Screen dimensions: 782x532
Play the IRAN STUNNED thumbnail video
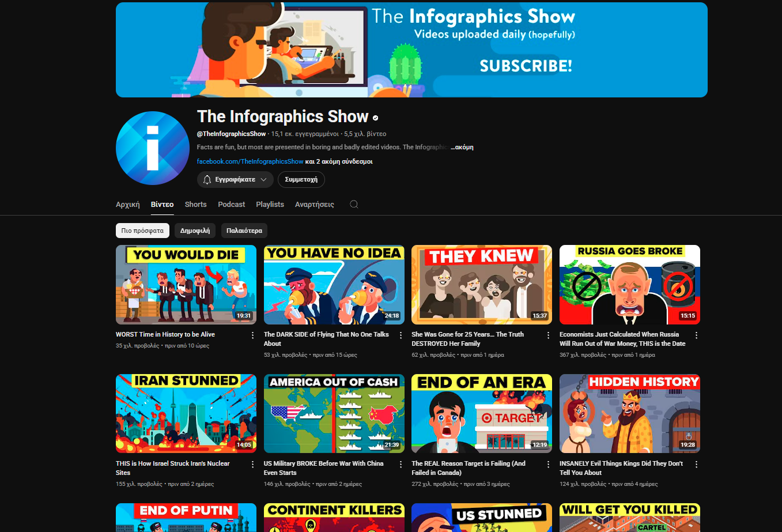pyautogui.click(x=186, y=414)
